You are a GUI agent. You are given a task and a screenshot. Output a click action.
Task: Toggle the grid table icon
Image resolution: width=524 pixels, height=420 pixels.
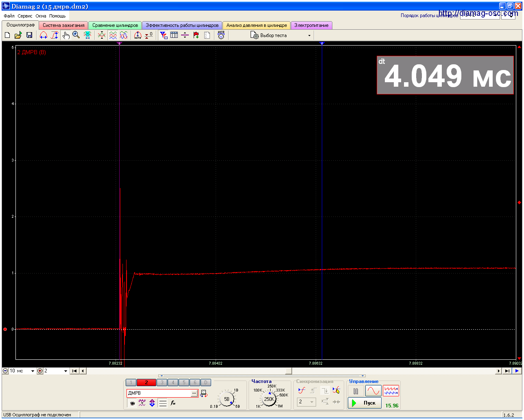[174, 35]
